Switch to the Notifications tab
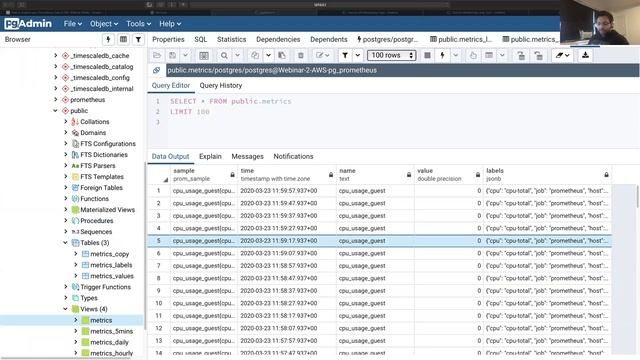640x360 pixels. 293,156
